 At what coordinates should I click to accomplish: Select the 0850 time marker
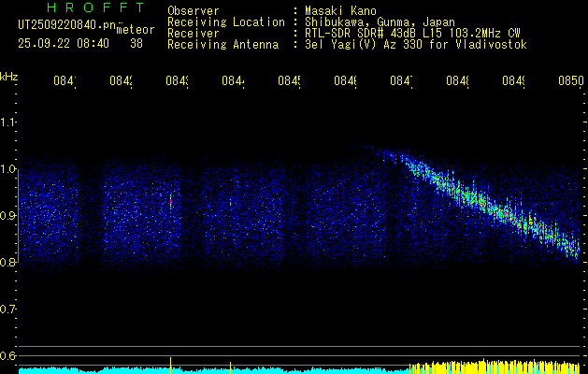point(570,82)
